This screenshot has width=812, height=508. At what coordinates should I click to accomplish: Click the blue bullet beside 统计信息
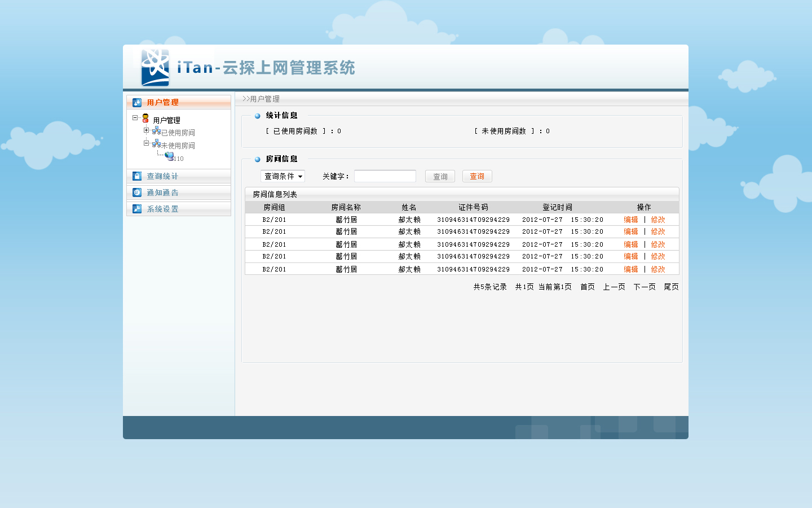(258, 116)
